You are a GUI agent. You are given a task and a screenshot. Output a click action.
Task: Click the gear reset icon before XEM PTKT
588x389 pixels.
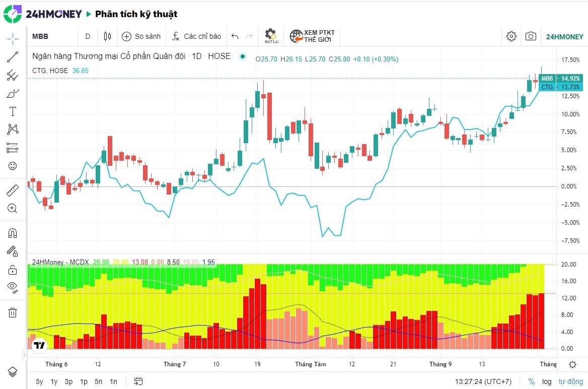point(271,36)
